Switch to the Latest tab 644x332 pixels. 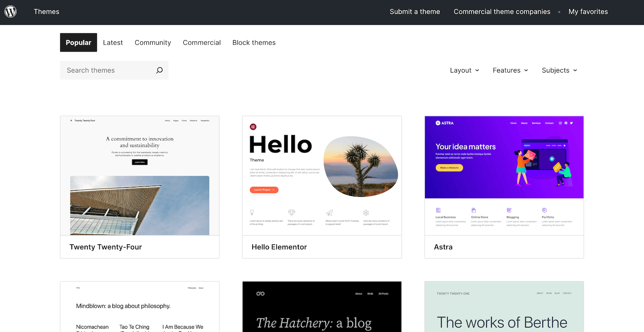point(113,43)
